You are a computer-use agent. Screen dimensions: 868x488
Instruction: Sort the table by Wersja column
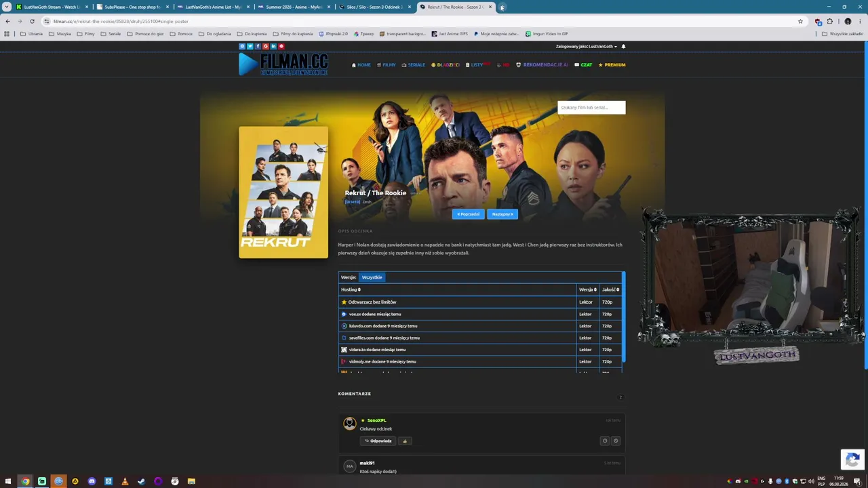tap(587, 289)
